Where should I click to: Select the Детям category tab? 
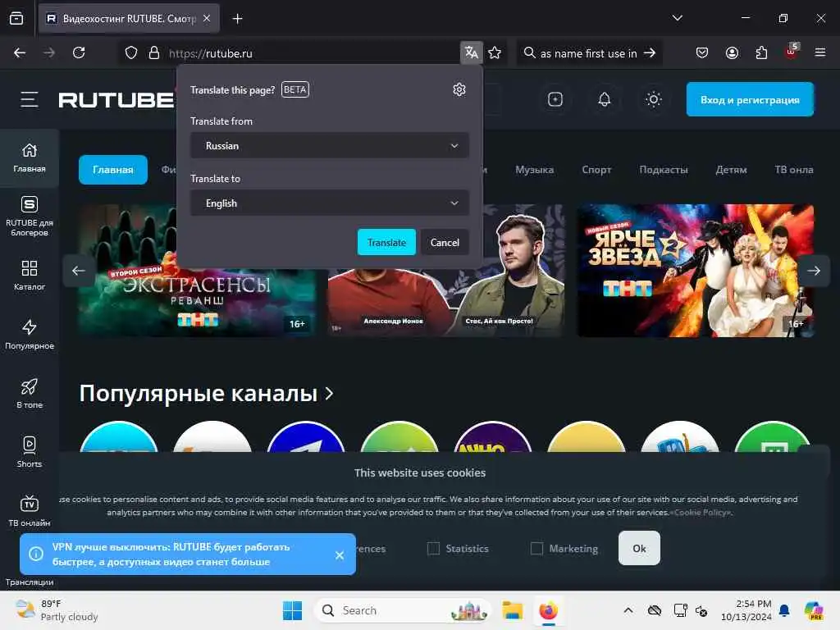[x=731, y=170]
